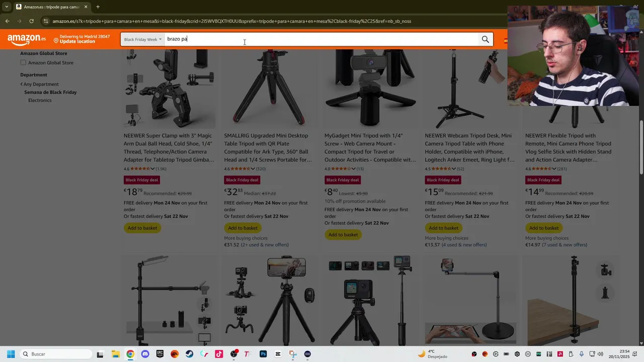Open File Explorer from the taskbar
The image size is (644, 362).
(x=115, y=354)
